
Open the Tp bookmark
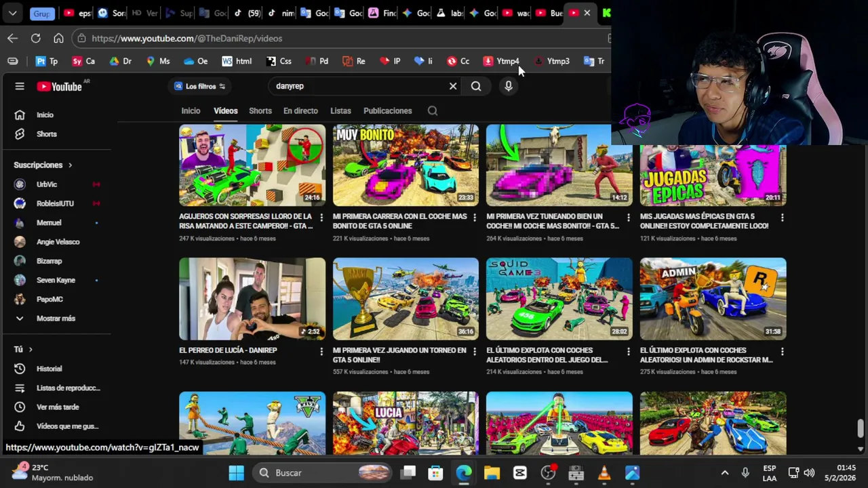tap(47, 61)
